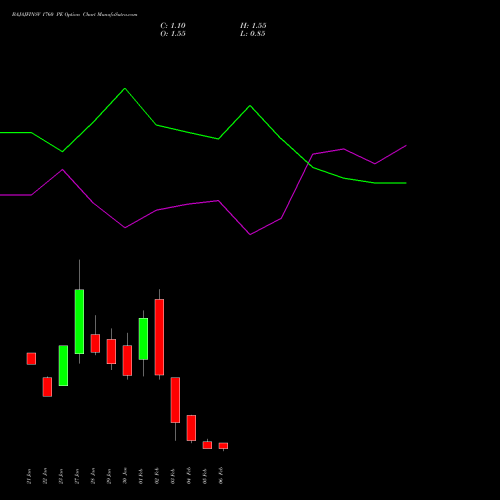The height and width of the screenshot is (500, 500).
Task: Click the '29 Jan' date axis label
Action: (109, 476)
